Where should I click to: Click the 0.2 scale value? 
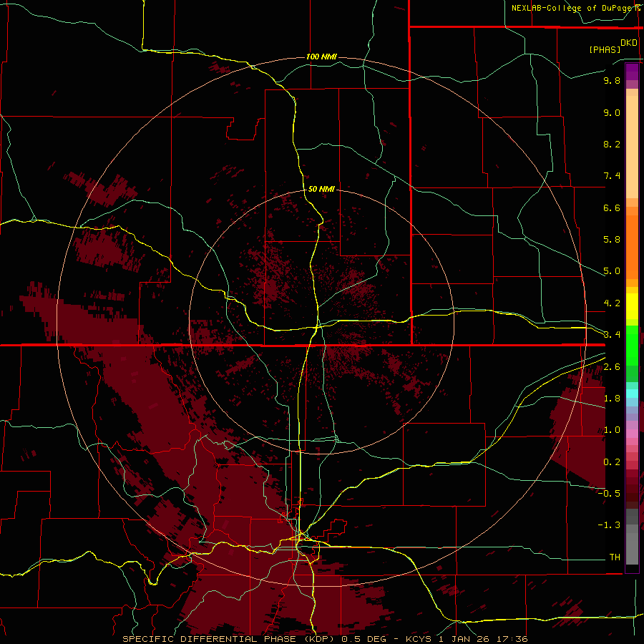pyautogui.click(x=612, y=462)
